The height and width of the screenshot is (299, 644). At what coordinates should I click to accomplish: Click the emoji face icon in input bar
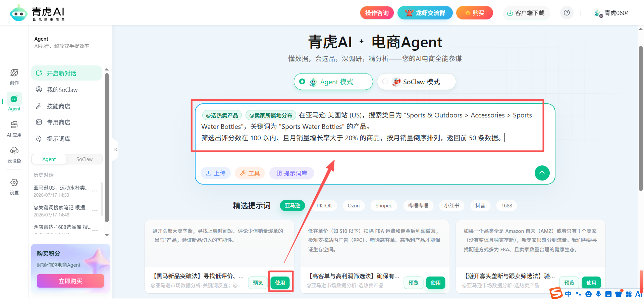pyautogui.click(x=588, y=294)
